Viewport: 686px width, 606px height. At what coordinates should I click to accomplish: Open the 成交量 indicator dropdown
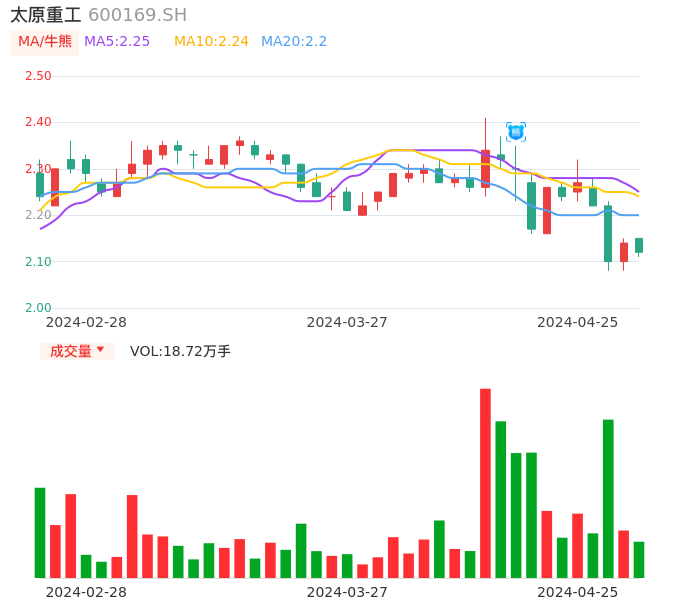77,351
